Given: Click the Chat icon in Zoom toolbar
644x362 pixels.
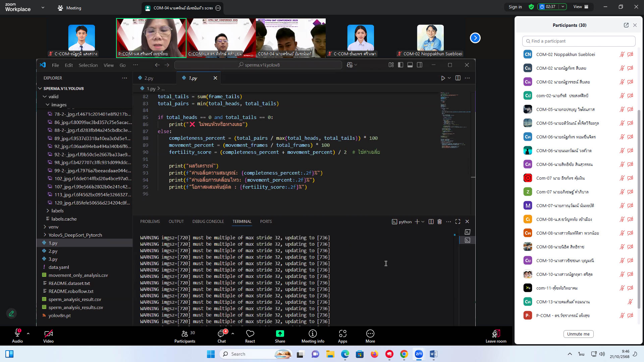Looking at the screenshot, I should (x=221, y=334).
